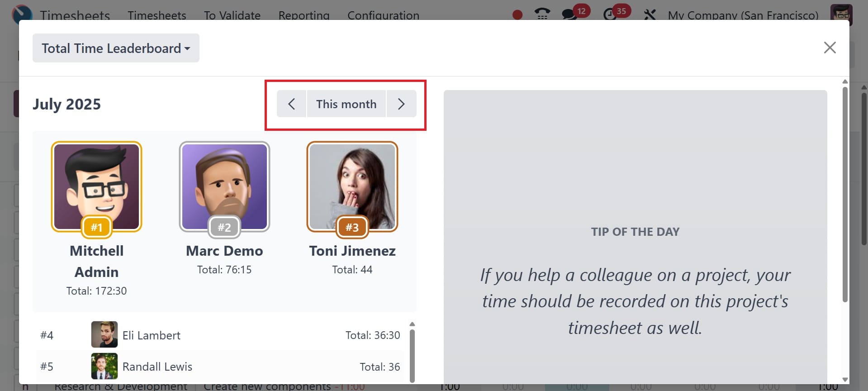Viewport: 868px width, 391px height.
Task: Click the #2 rank badge
Action: 224,227
